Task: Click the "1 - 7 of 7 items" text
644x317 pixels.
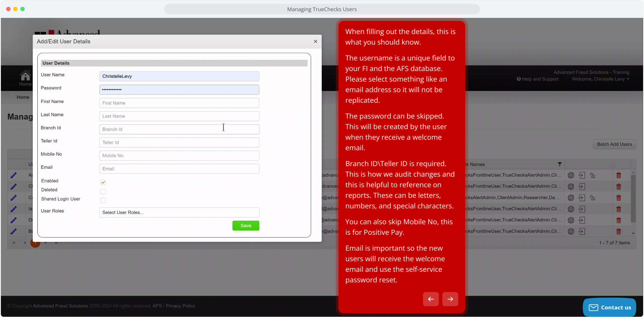Action: [615, 243]
